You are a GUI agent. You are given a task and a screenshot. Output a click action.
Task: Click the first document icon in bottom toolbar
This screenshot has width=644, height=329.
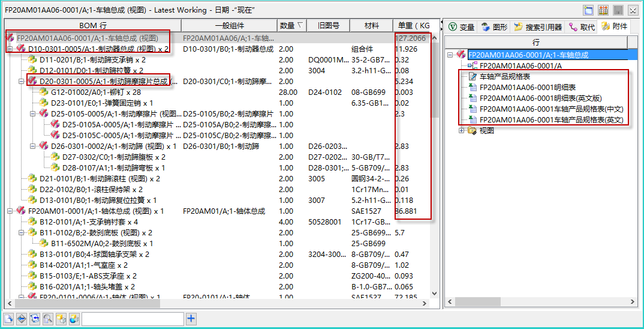click(x=8, y=319)
